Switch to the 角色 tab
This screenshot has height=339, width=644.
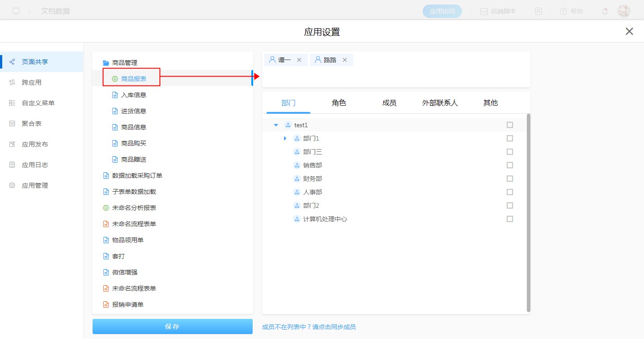tap(339, 103)
